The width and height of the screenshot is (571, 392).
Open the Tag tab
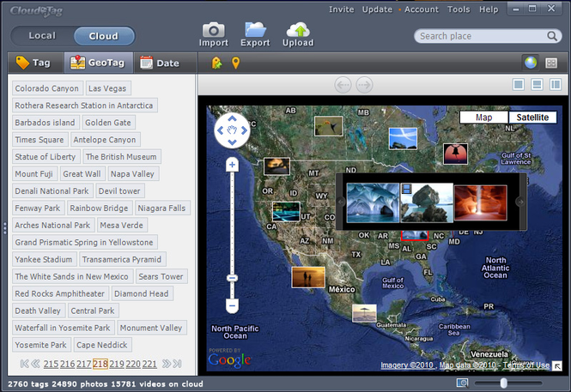pos(35,63)
